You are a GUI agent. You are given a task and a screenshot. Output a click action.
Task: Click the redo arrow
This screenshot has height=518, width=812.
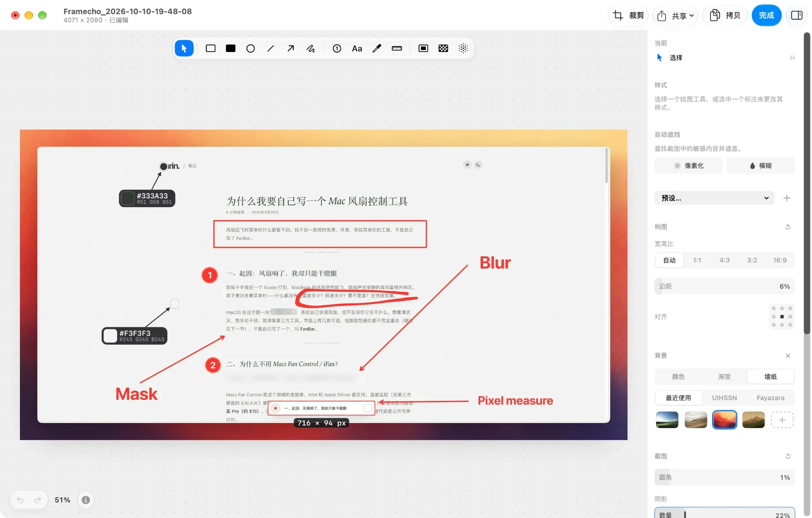coord(38,500)
